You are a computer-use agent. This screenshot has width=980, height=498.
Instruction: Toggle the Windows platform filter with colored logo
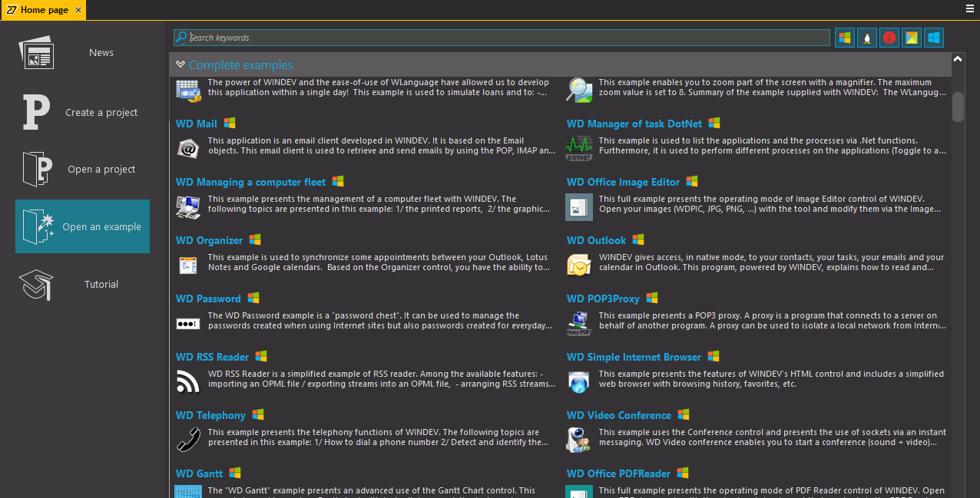click(x=845, y=38)
